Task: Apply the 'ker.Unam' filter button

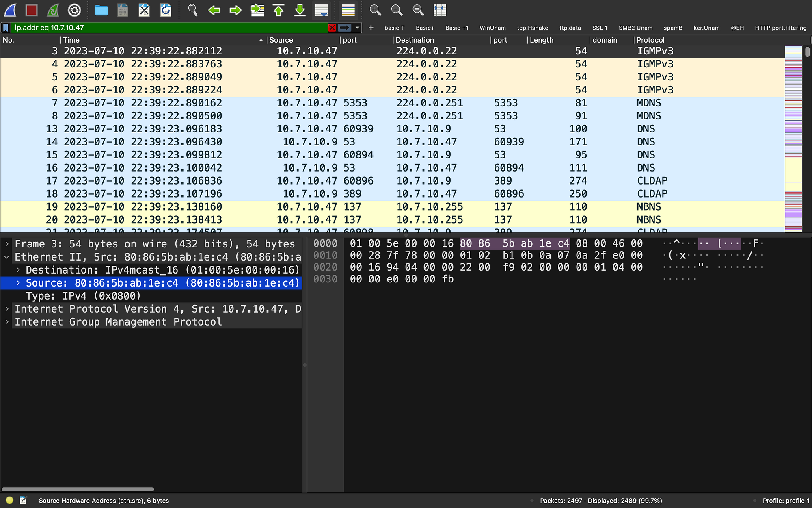Action: tap(706, 28)
